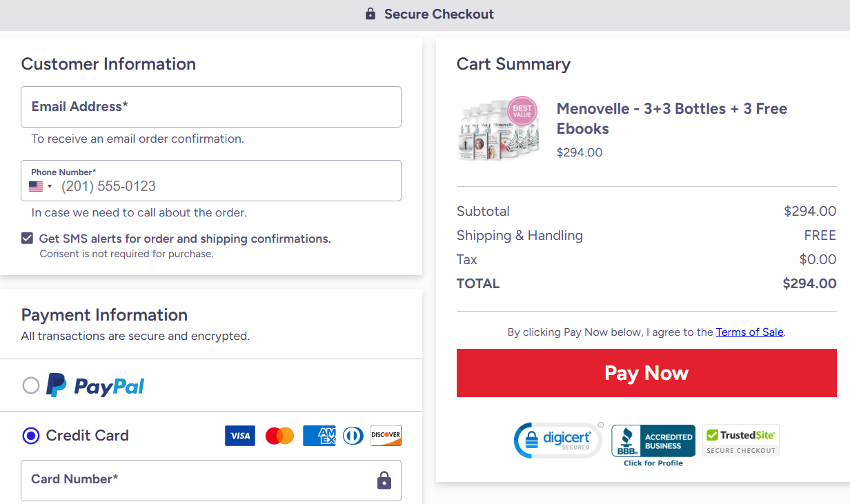The height and width of the screenshot is (504, 850).
Task: Click the Menovelle product bottles thumbnail
Action: 497,128
